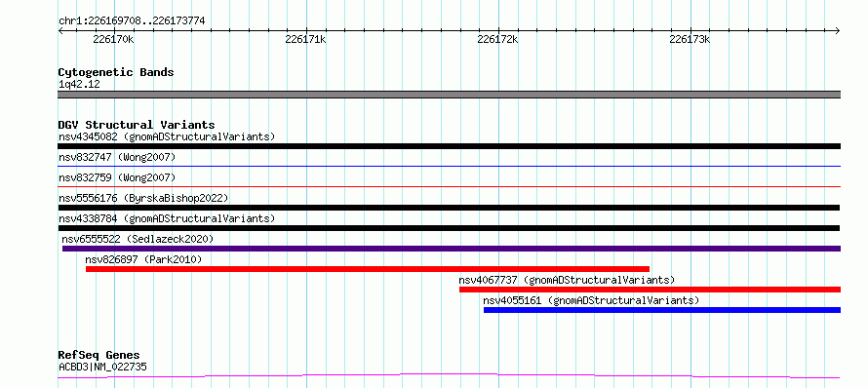Open nsv5556176 (ByrskaBishop2022) label
The height and width of the screenshot is (388, 868).
tap(143, 198)
